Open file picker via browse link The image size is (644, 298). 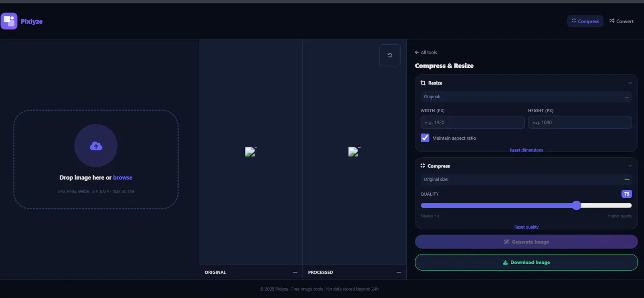pos(123,178)
